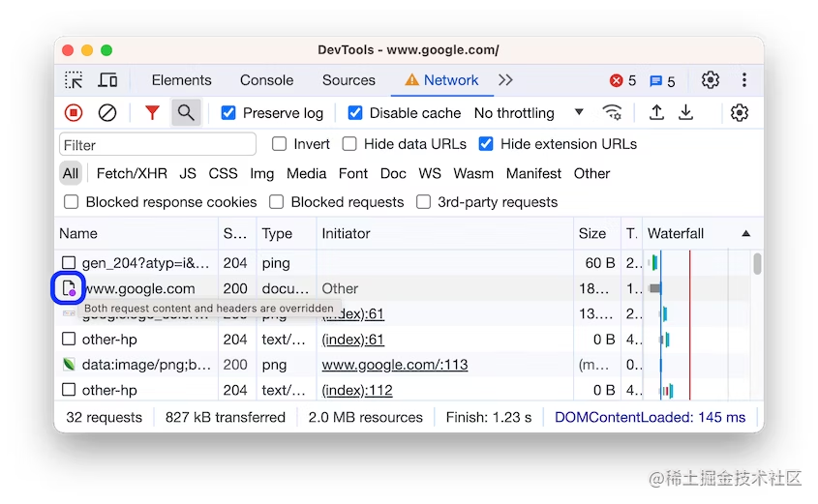Open initiator link www.google.com/:113
Viewport: 818px width, 504px height.
pos(394,365)
